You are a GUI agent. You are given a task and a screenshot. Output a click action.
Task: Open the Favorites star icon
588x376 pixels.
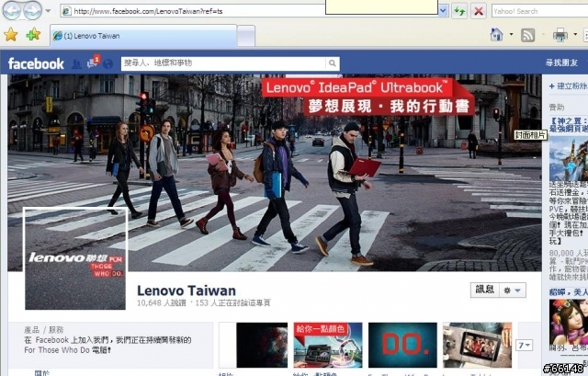click(11, 35)
